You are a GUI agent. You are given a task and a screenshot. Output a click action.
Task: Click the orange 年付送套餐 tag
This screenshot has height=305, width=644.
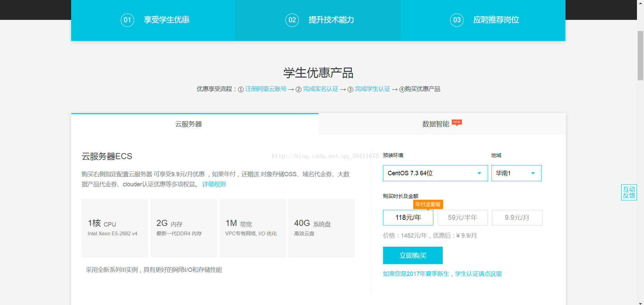click(x=428, y=204)
